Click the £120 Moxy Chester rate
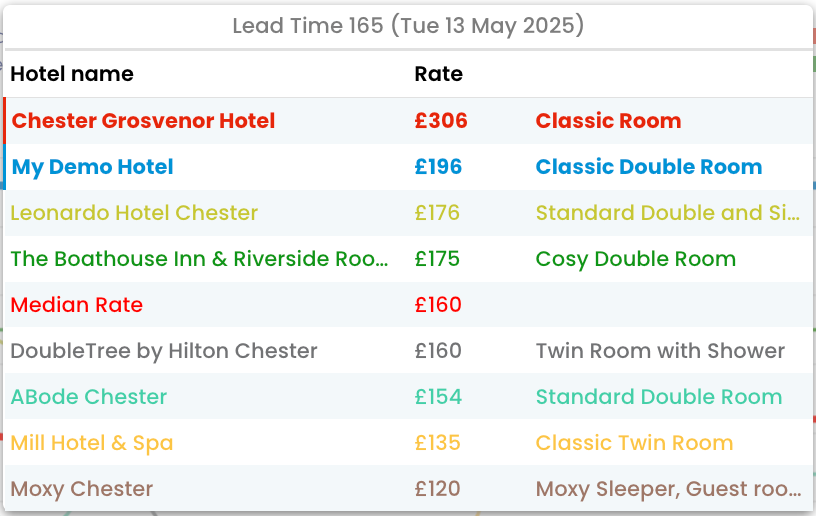Viewport: 816px width, 516px height. [438, 489]
